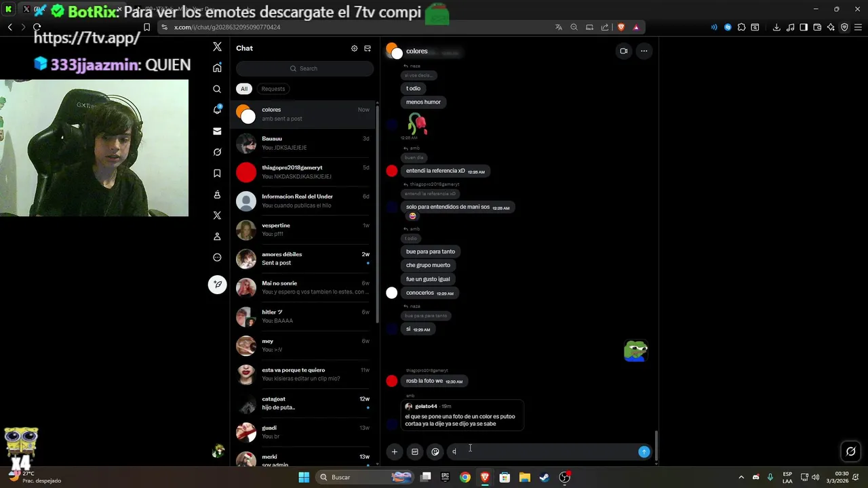Start a new message with compose icon
868x488 pixels.
pyautogui.click(x=368, y=48)
